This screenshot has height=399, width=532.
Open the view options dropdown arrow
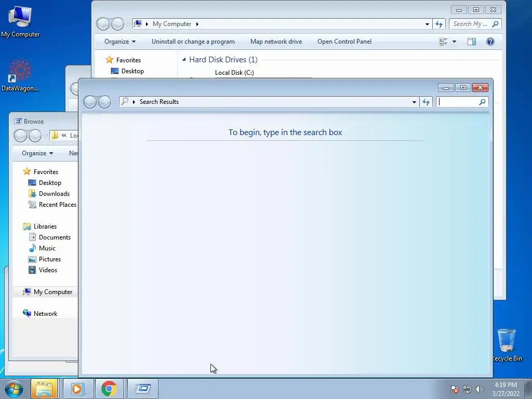click(454, 42)
